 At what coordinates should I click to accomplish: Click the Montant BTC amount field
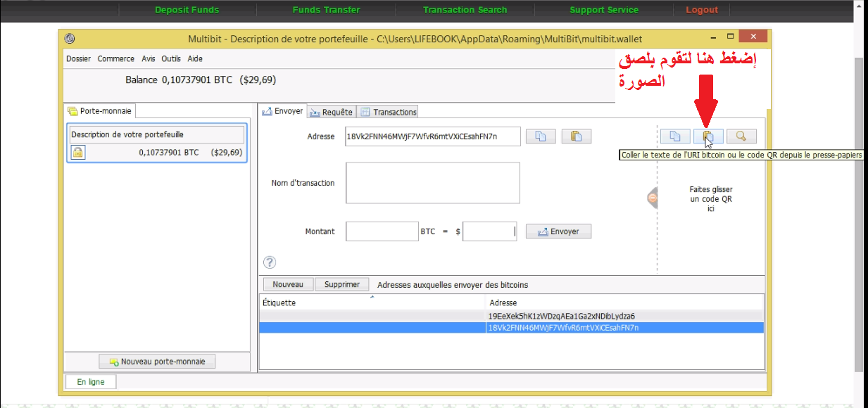382,231
